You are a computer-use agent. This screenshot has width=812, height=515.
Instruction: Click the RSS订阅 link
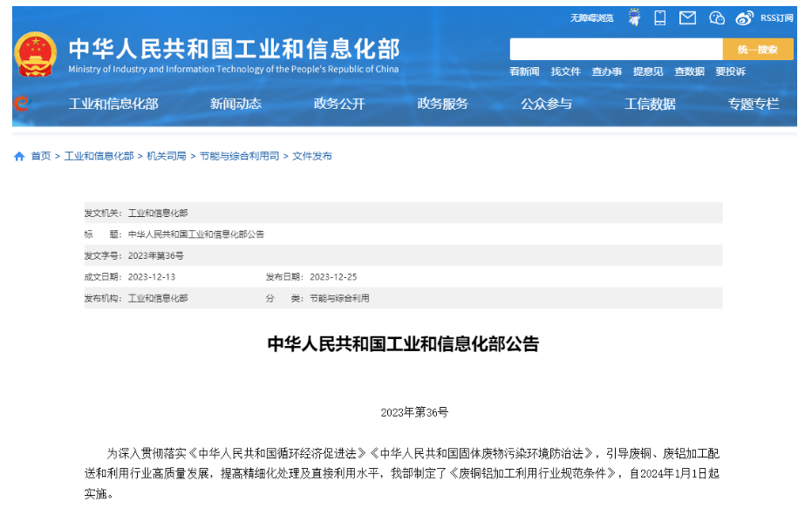click(x=776, y=17)
